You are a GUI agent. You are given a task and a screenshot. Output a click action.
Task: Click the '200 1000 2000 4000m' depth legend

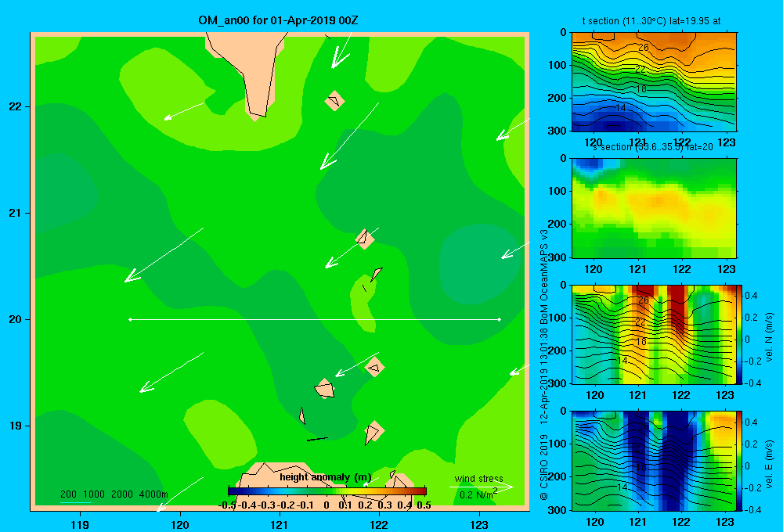pyautogui.click(x=114, y=494)
